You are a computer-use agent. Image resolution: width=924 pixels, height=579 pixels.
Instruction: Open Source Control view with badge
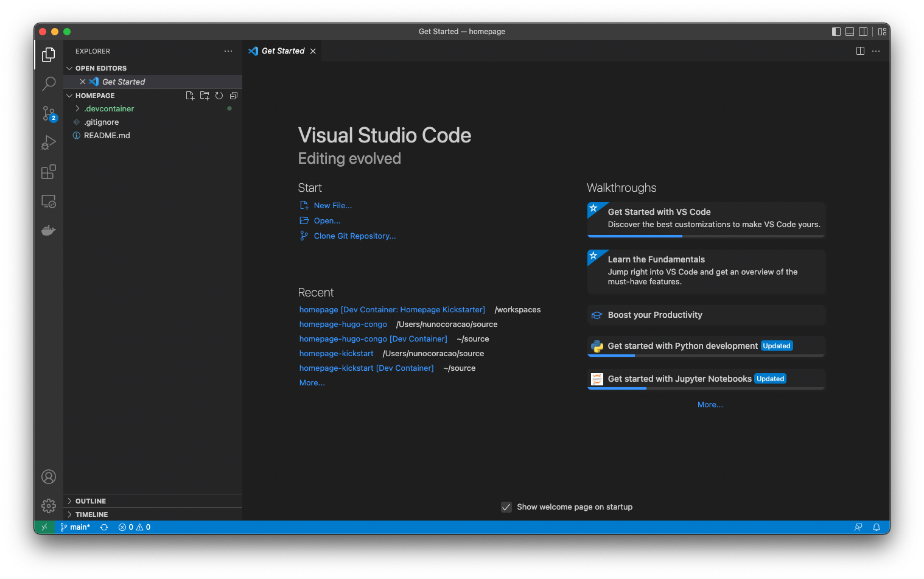[x=49, y=113]
